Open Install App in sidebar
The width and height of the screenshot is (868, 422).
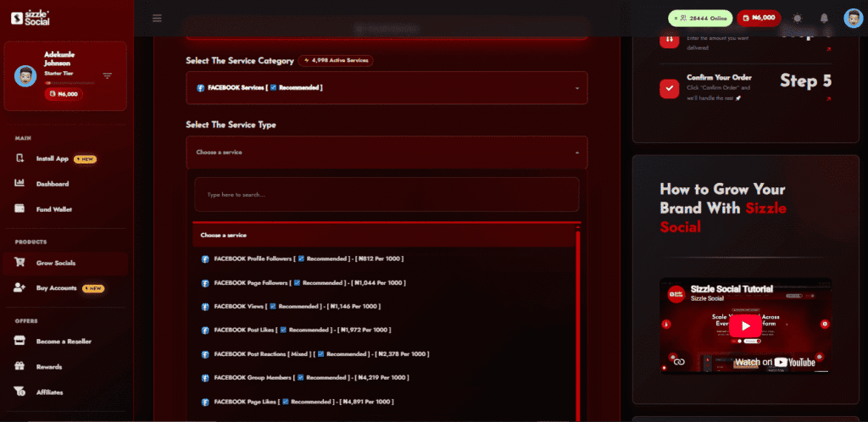pyautogui.click(x=52, y=158)
